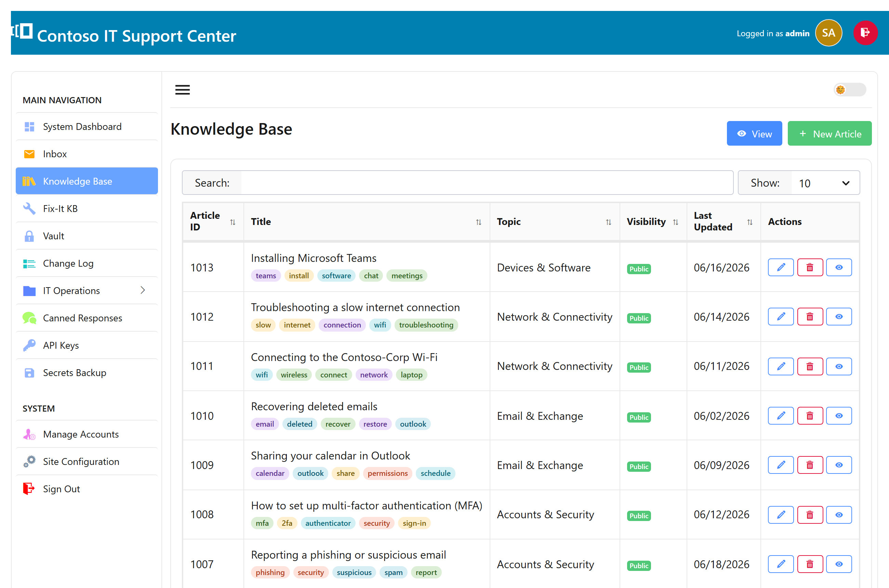View article 1010 with eye icon
Screen dimensions: 889x588
[x=839, y=416]
